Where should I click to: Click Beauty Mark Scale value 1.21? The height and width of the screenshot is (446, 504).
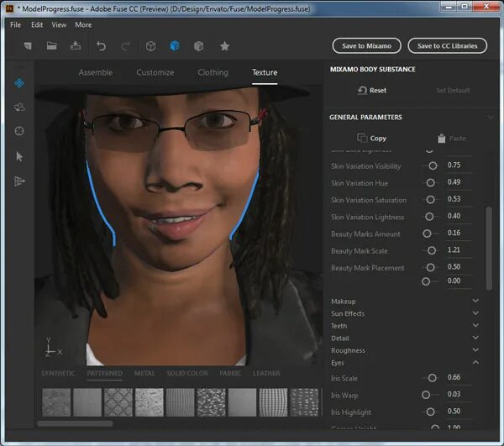coord(454,250)
